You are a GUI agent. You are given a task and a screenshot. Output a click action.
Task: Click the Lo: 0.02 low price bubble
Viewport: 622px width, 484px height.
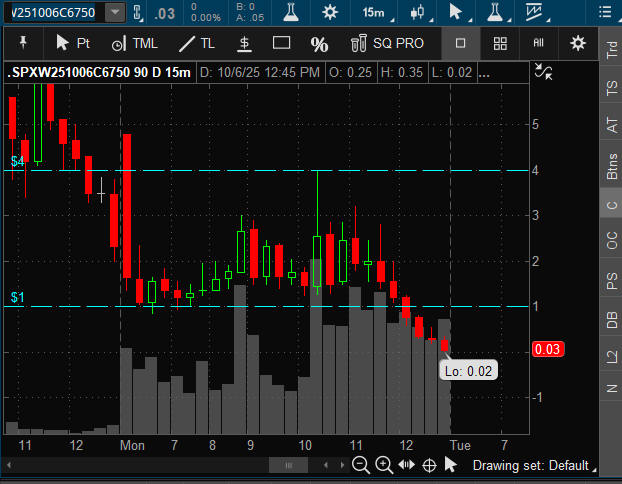pos(468,371)
